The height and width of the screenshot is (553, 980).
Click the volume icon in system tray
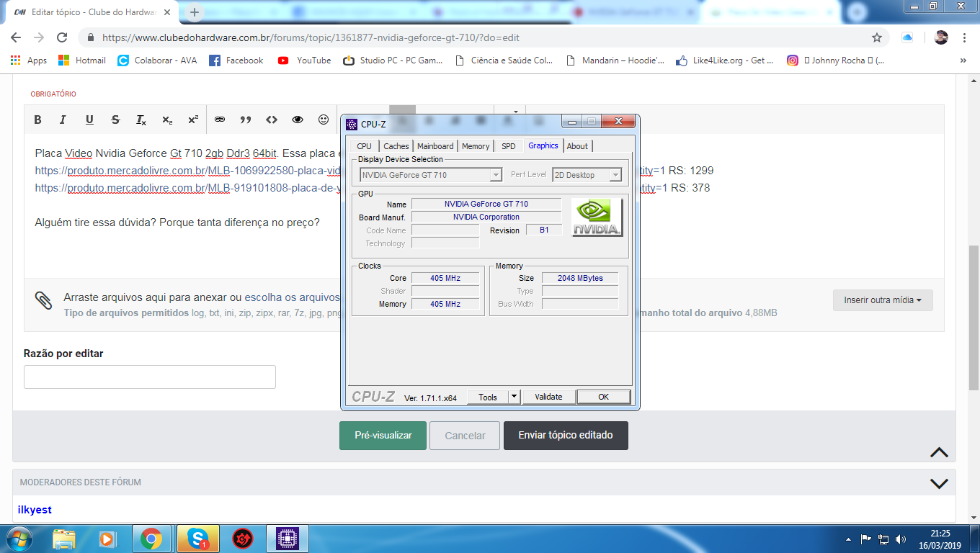tap(901, 539)
